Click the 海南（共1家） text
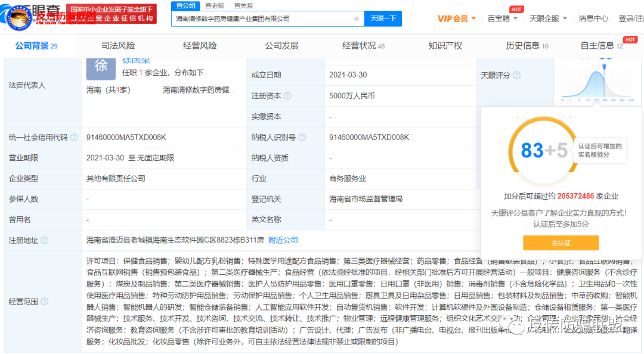 (x=109, y=90)
